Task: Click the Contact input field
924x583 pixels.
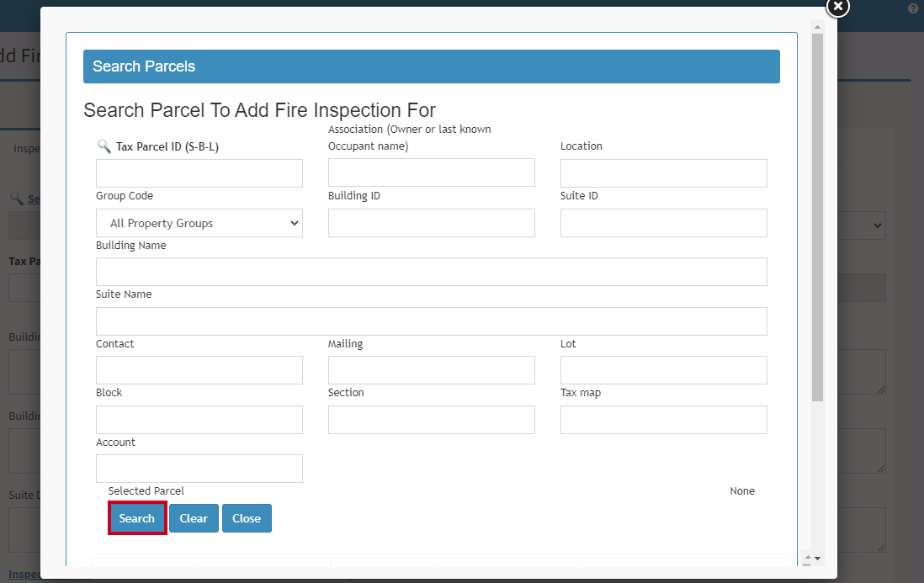Action: tap(199, 370)
